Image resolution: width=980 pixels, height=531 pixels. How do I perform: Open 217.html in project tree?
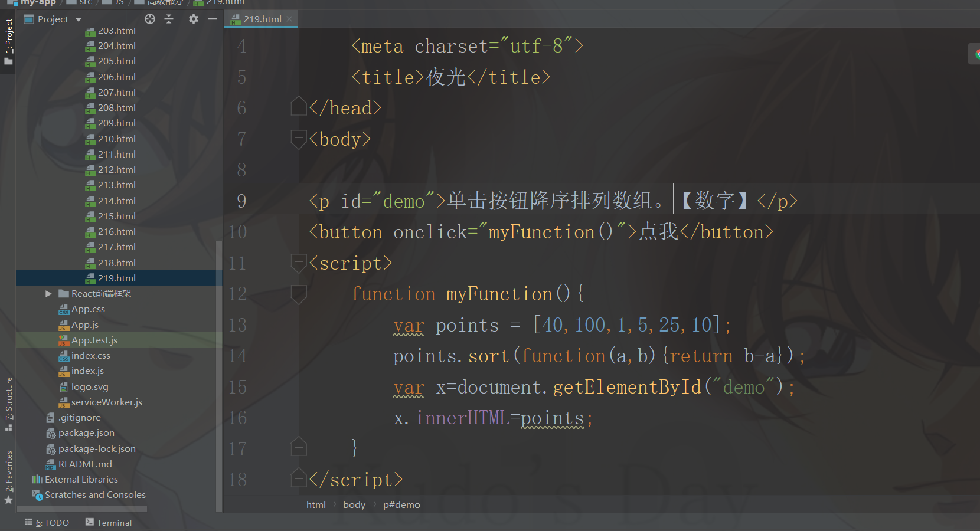[111, 247]
